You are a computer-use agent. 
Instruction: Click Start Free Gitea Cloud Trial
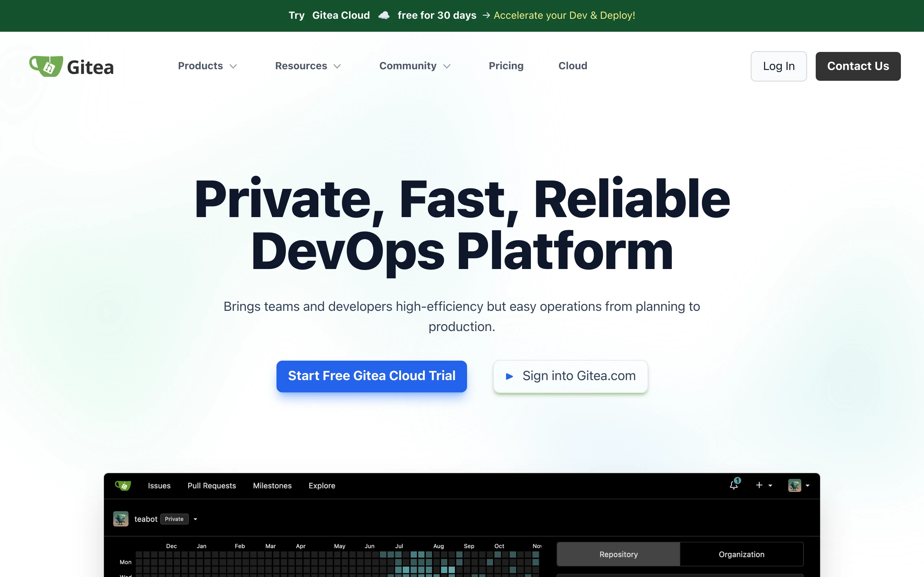[371, 376]
